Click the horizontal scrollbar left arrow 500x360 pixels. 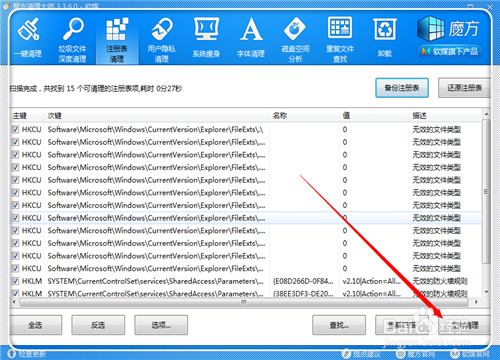[14, 302]
